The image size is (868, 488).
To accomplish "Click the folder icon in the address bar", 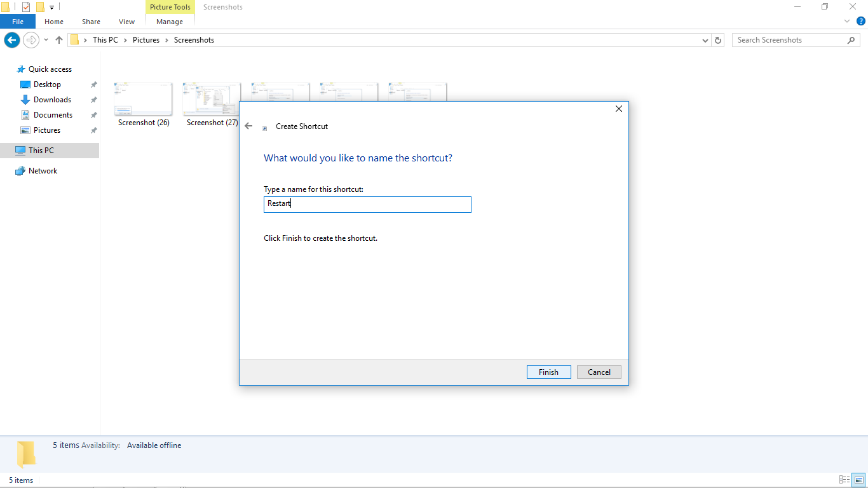I will [x=75, y=40].
